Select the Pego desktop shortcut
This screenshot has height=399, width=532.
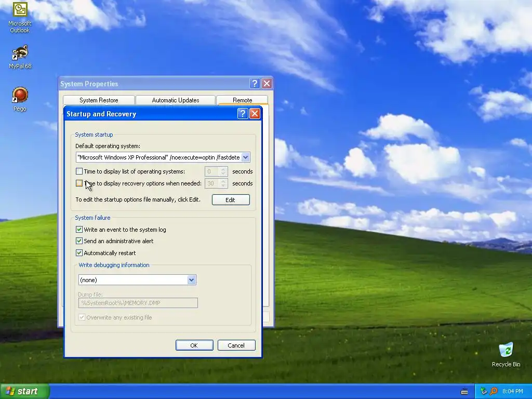pyautogui.click(x=20, y=99)
